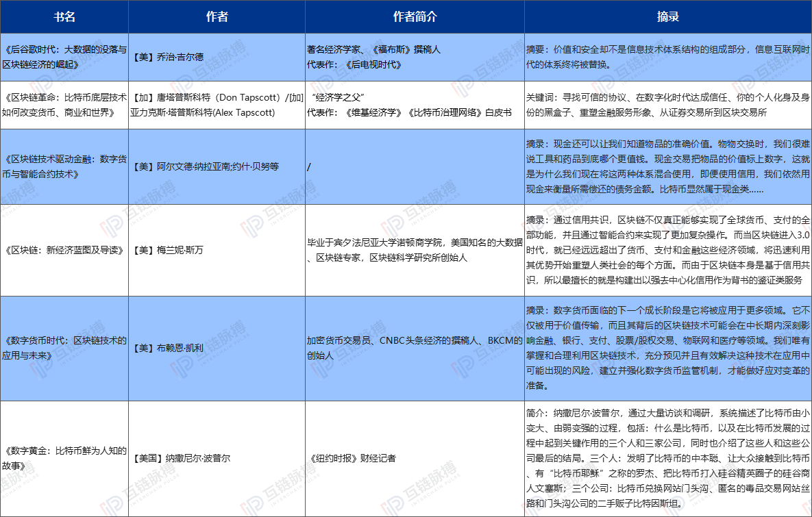This screenshot has width=812, height=517.
Task: Select excerpt cell starting 摘录：现金还可以让我们知道
Action: [x=668, y=166]
